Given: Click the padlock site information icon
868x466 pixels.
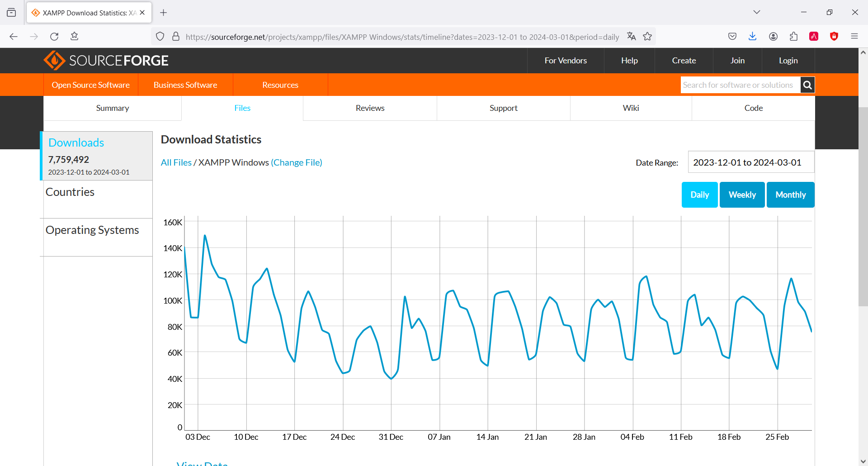Looking at the screenshot, I should tap(176, 37).
